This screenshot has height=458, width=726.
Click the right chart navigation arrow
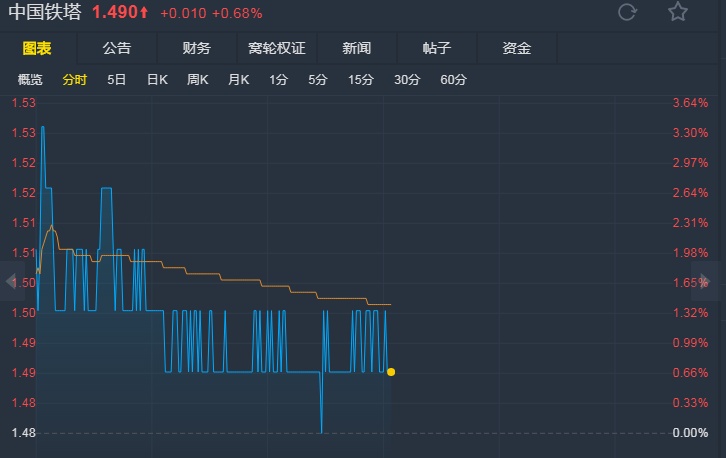coord(716,279)
